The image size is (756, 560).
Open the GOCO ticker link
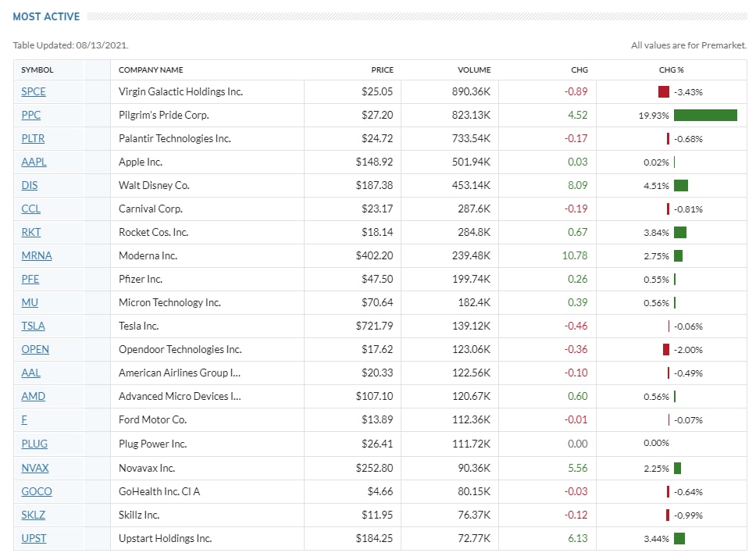(37, 491)
